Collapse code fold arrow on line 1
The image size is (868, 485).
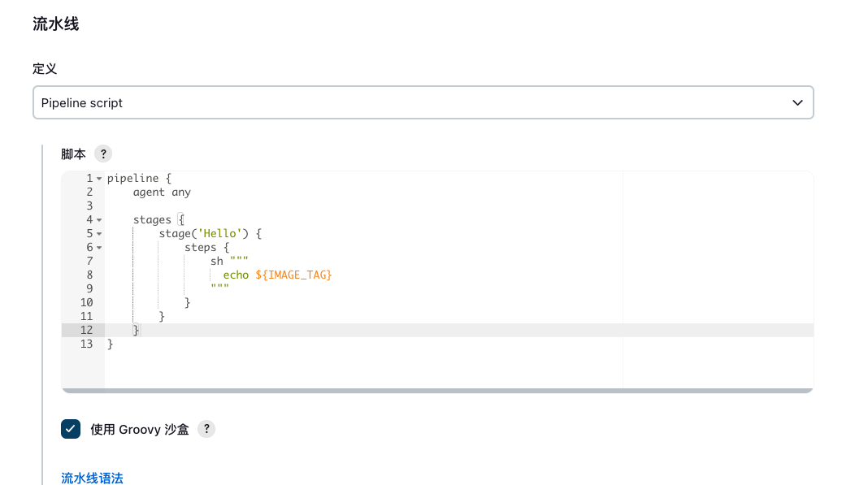[x=99, y=179]
